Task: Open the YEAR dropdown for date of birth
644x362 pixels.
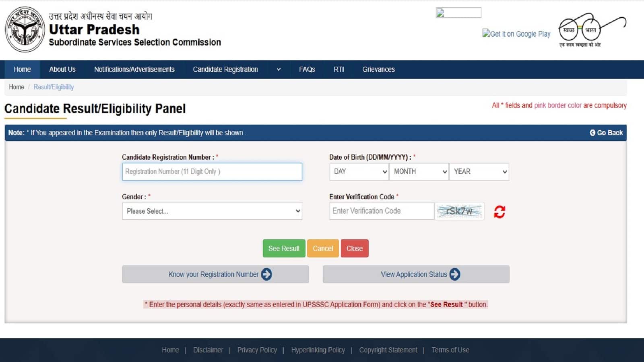Action: tap(479, 171)
